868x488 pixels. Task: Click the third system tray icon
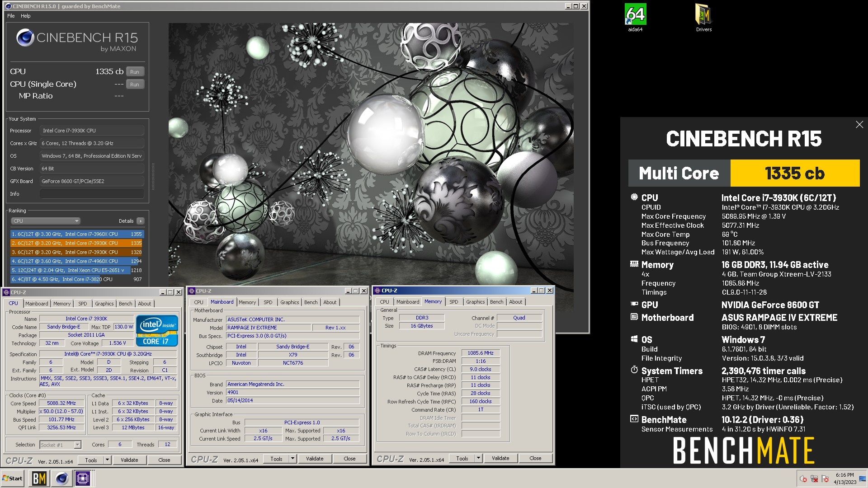click(825, 479)
